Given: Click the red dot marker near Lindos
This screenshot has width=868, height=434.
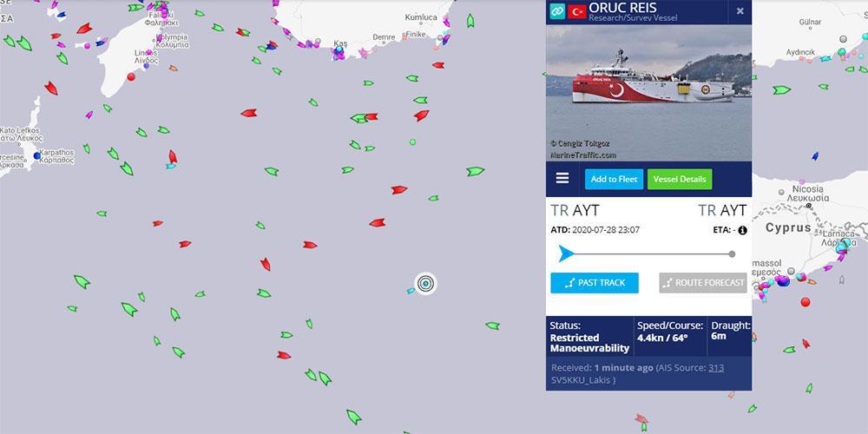Looking at the screenshot, I should pos(131,77).
